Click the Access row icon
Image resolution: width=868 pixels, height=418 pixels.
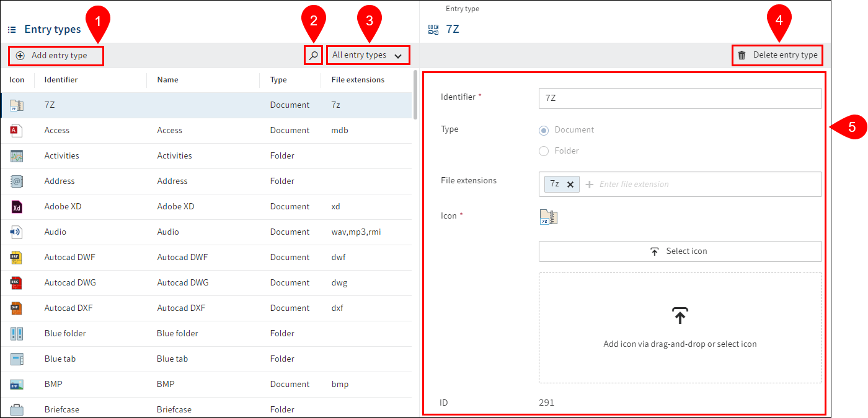pyautogui.click(x=17, y=131)
